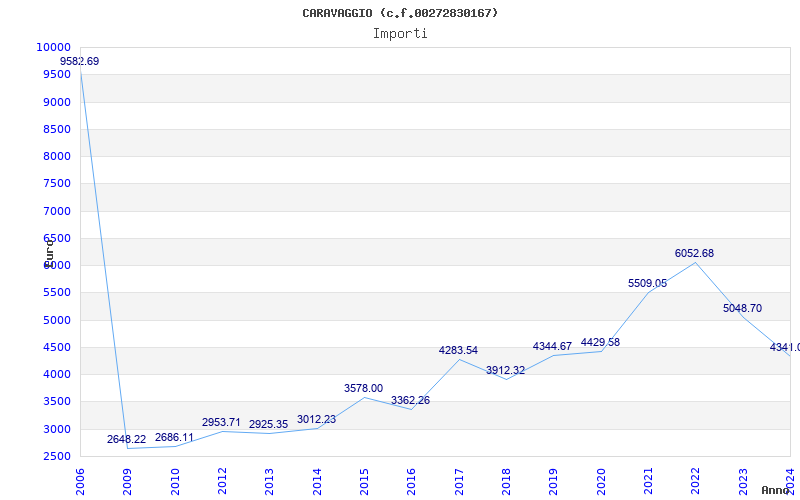Click x-axis year 2019
Viewport: 800px width, 500px height.
554,481
